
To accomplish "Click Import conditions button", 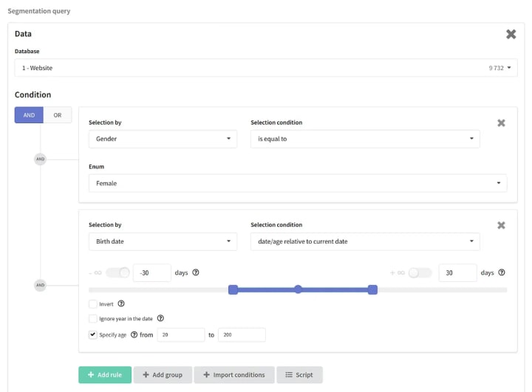I will pos(234,375).
